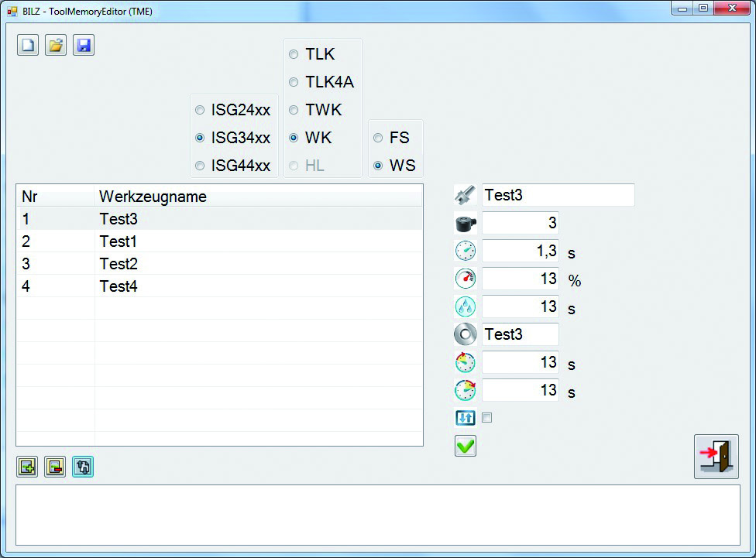The width and height of the screenshot is (756, 558).
Task: Choose the TLK4A option
Action: (294, 82)
